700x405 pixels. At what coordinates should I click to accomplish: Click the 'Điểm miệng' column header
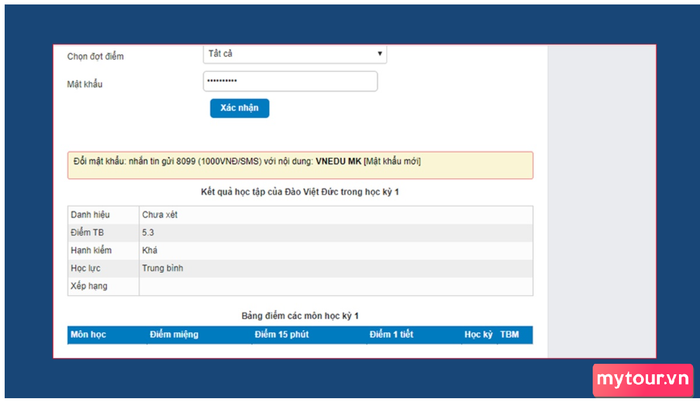point(174,334)
